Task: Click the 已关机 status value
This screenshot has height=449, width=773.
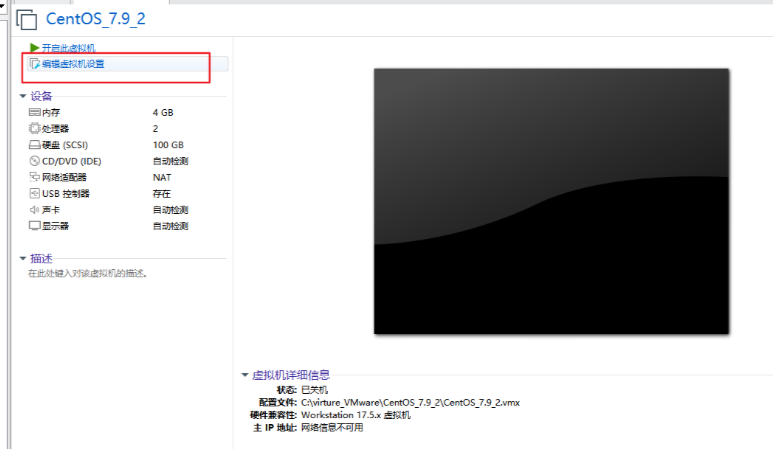Action: 315,390
